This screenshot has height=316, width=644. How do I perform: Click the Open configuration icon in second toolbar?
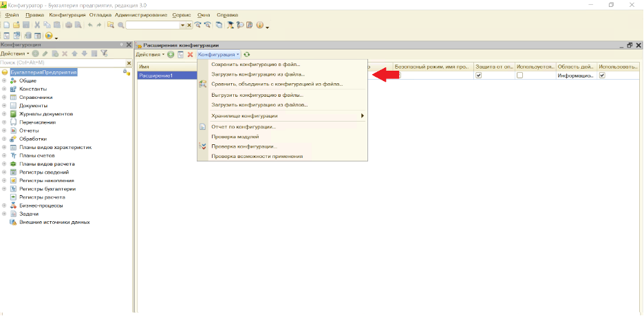(7, 36)
